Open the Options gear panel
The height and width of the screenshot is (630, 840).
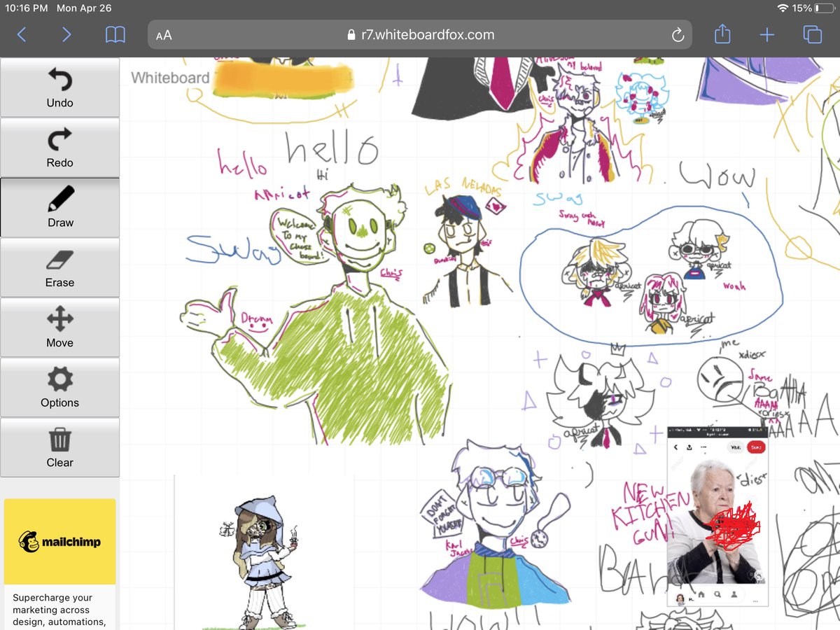[59, 387]
